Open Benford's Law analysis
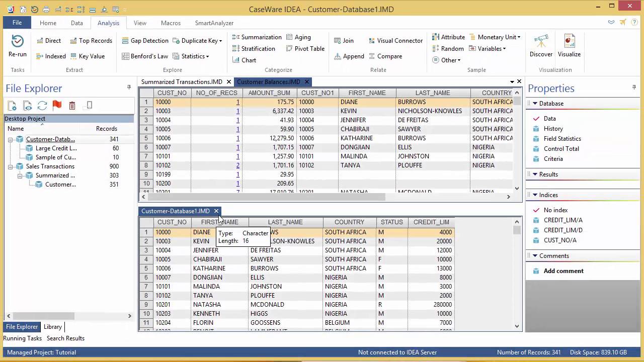Screen dimensions: 644x362 tap(145, 56)
